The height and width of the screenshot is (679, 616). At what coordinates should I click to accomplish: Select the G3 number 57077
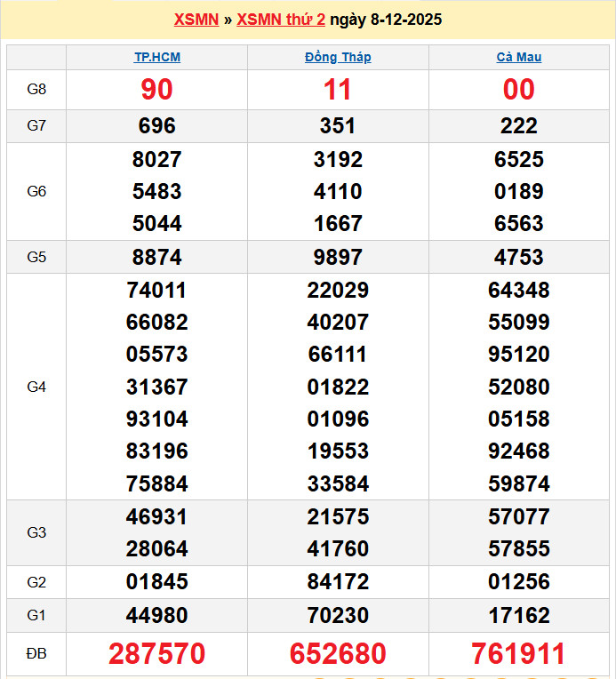(x=518, y=516)
